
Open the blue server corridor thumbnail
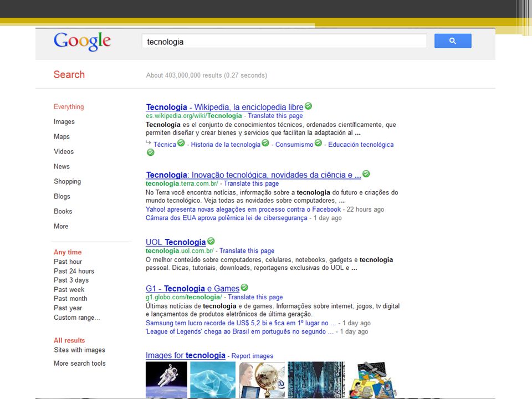316,380
